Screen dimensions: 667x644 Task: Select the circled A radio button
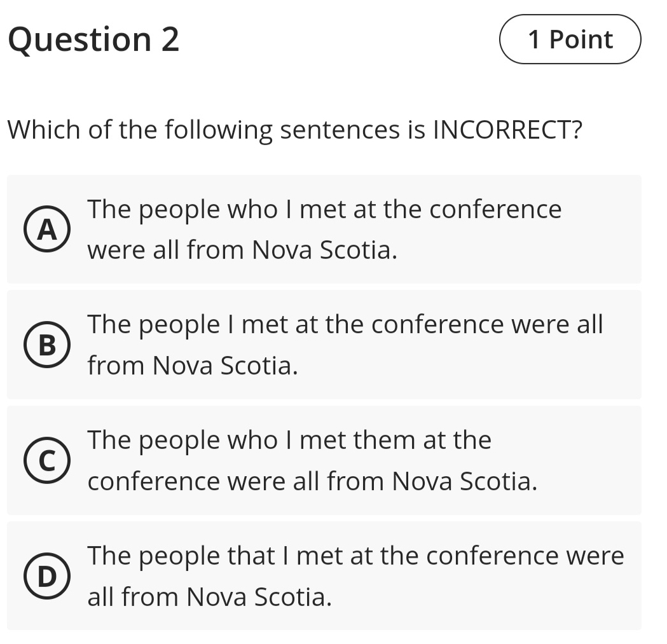point(45,230)
